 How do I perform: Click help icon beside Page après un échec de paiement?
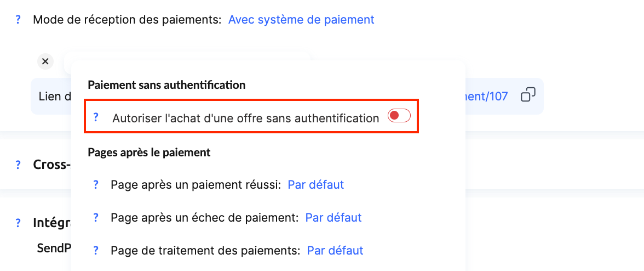(x=96, y=218)
